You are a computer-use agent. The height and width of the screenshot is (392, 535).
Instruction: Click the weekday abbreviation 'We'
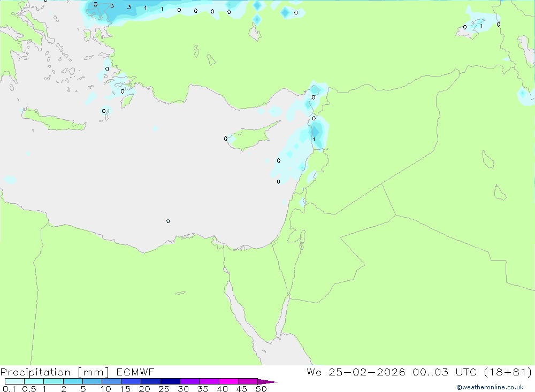click(314, 372)
